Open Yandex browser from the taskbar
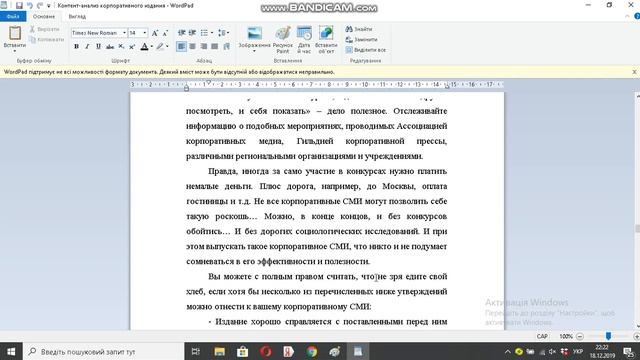This screenshot has height=360, width=640. pos(289,351)
